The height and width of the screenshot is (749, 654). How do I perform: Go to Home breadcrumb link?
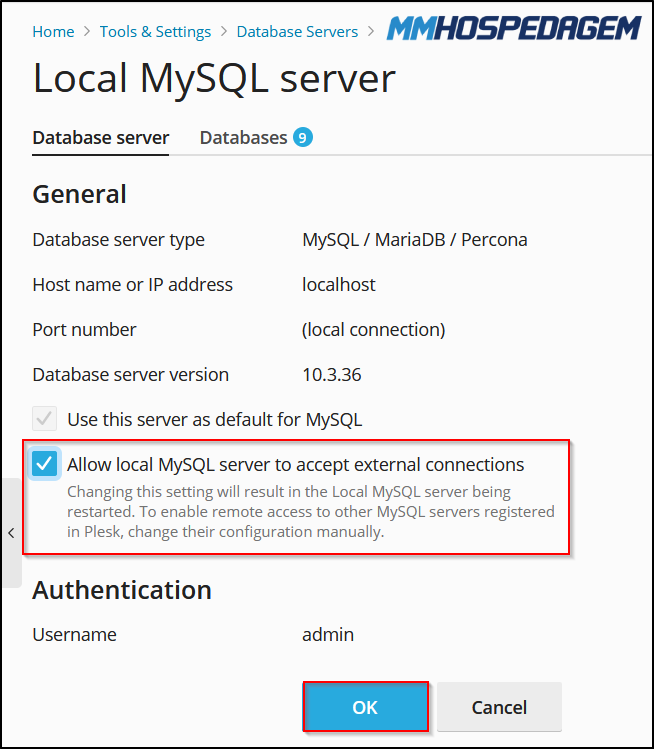point(53,32)
